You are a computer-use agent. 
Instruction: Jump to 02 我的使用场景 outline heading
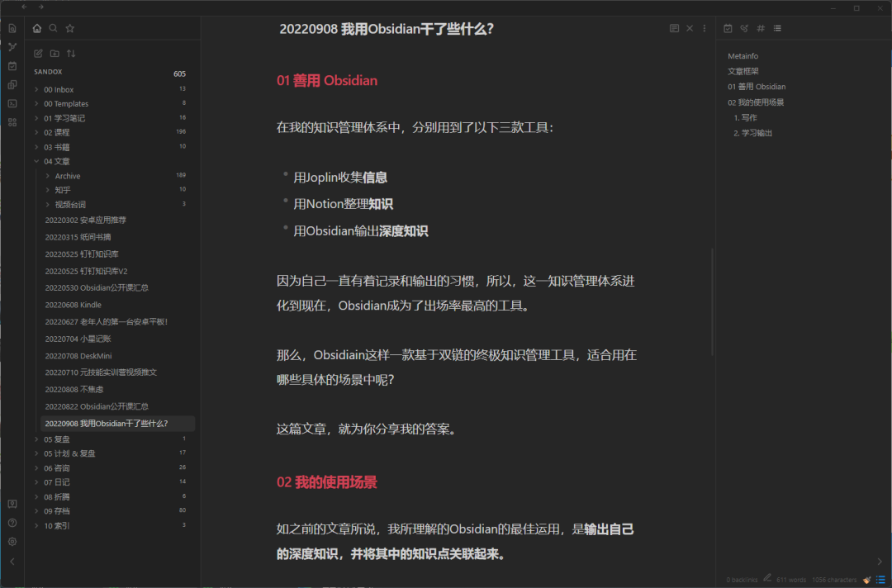point(756,102)
